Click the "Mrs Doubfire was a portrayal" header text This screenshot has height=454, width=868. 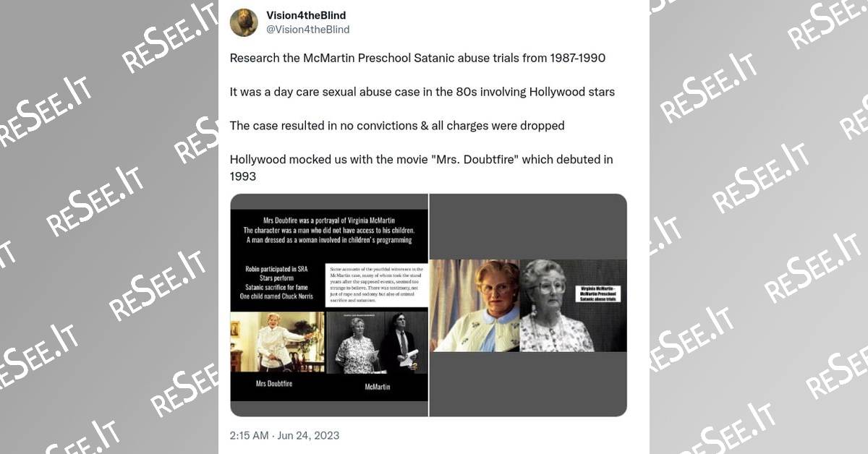(328, 229)
